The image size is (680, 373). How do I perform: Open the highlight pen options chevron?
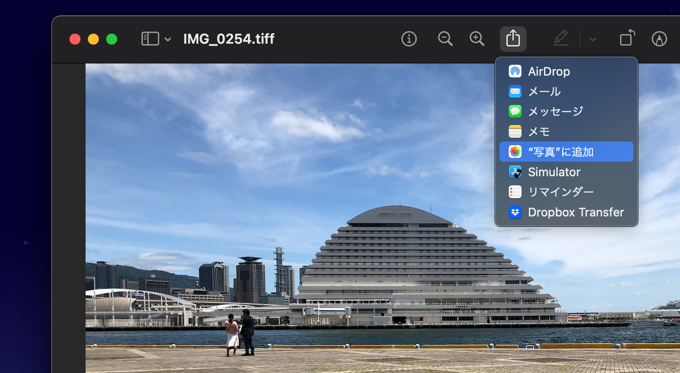pos(593,39)
